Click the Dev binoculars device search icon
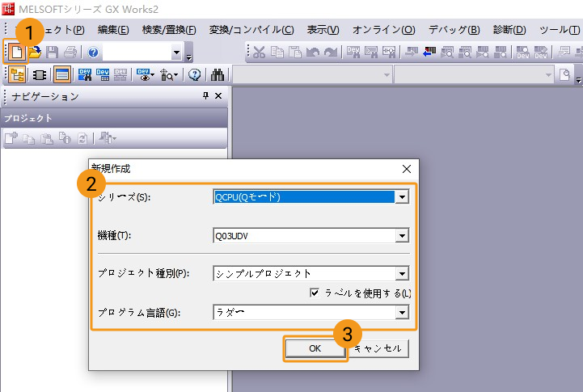This screenshot has height=392, width=583. click(x=85, y=74)
